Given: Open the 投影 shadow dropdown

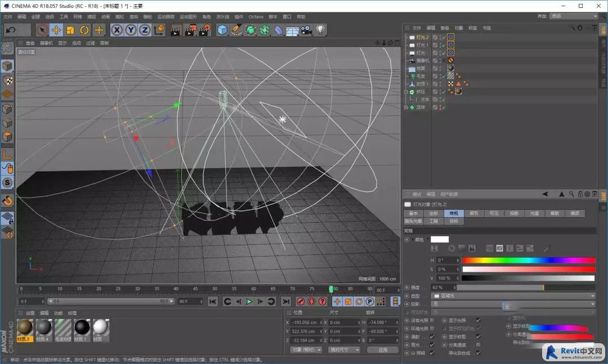Looking at the screenshot, I should (513, 304).
